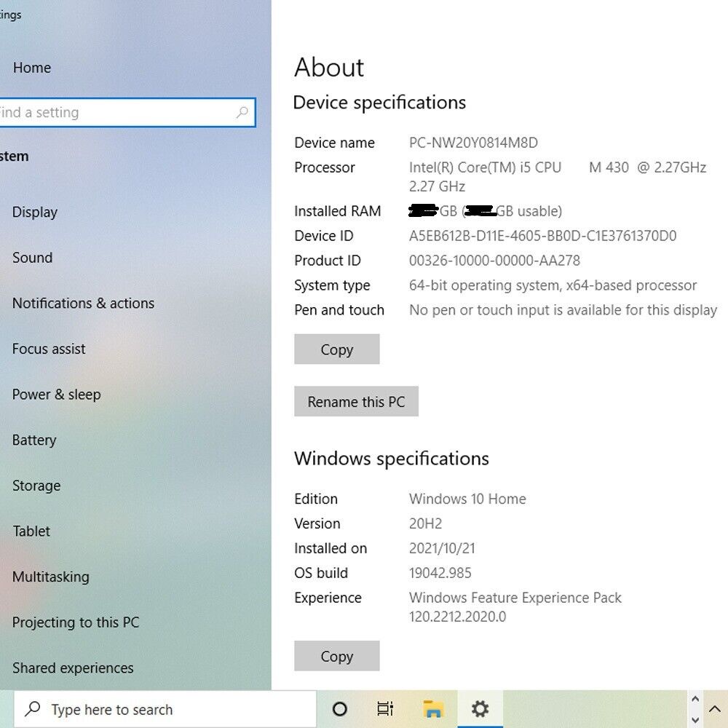Open the Multitasking settings page

(x=51, y=577)
